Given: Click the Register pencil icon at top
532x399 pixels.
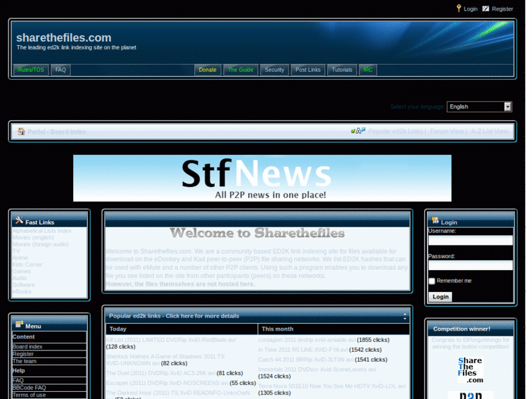Looking at the screenshot, I should pyautogui.click(x=486, y=9).
